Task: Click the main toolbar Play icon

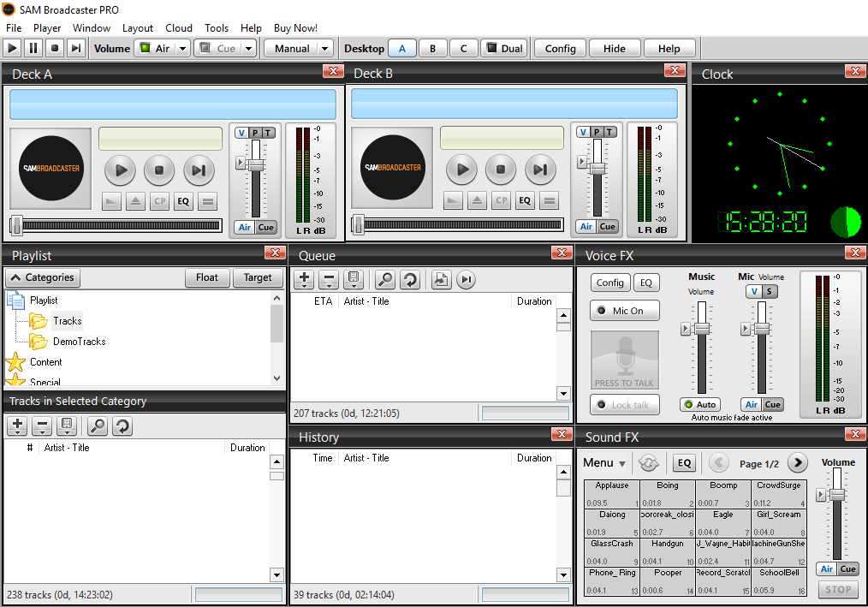Action: point(12,48)
